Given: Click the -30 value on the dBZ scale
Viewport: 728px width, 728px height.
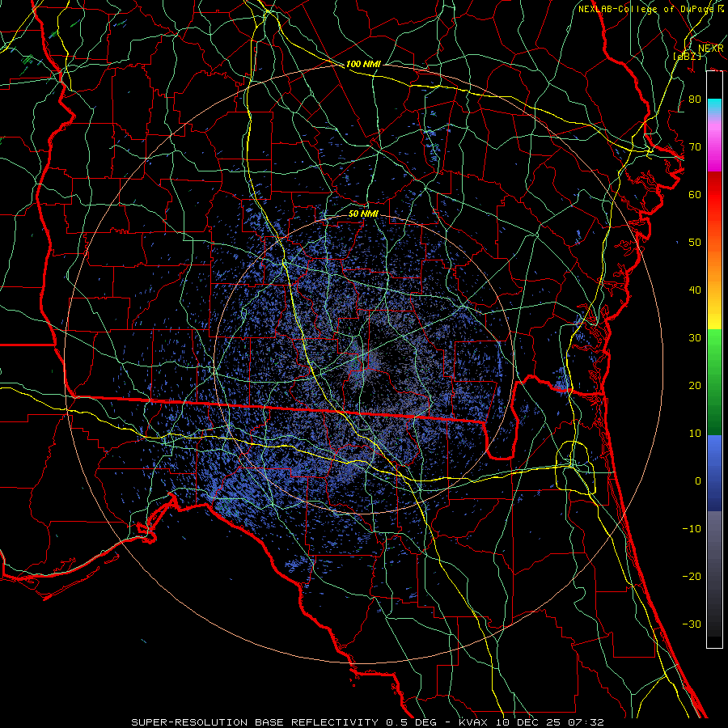Looking at the screenshot, I should pos(692,624).
